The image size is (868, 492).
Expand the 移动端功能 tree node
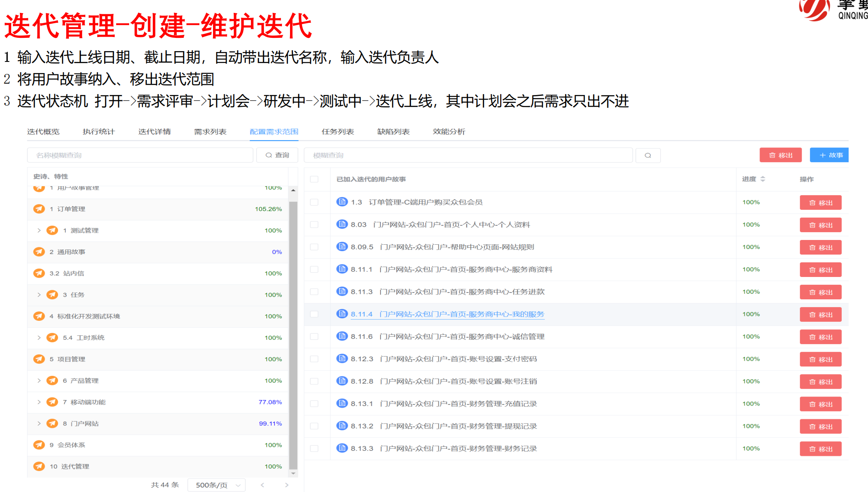39,402
